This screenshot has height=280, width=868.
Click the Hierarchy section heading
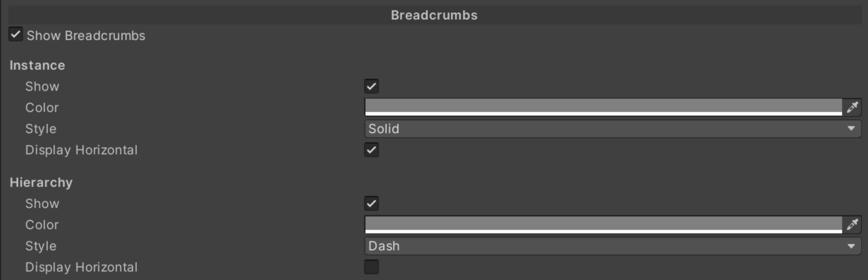click(41, 183)
